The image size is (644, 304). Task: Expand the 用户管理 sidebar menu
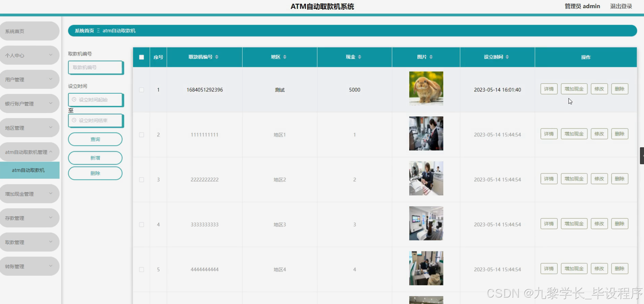(x=29, y=79)
